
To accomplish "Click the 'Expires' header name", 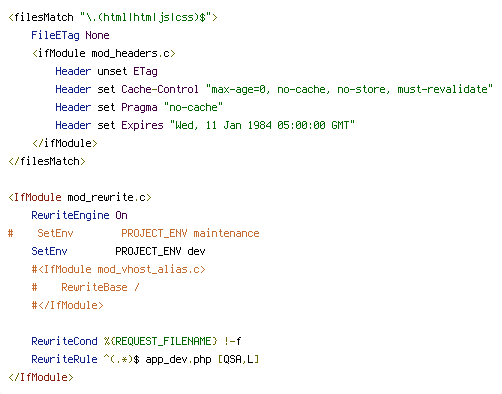I will coord(142,125).
